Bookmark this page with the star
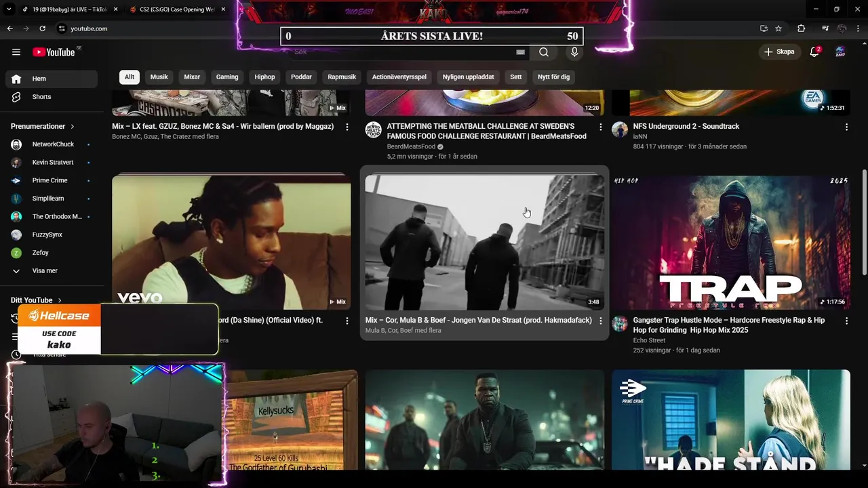 [778, 28]
